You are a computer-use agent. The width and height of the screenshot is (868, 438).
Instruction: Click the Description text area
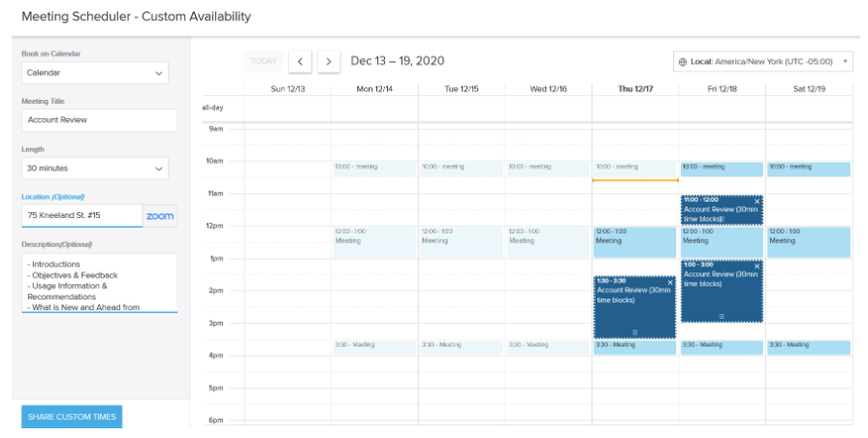coord(100,283)
